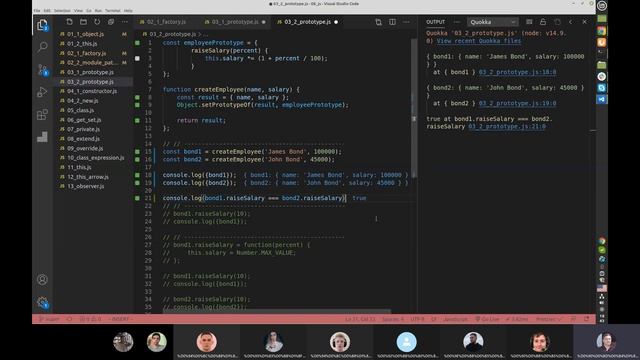Open the panel overflow ellipsis next to OUTPUT
The width and height of the screenshot is (640, 360).
[x=457, y=22]
